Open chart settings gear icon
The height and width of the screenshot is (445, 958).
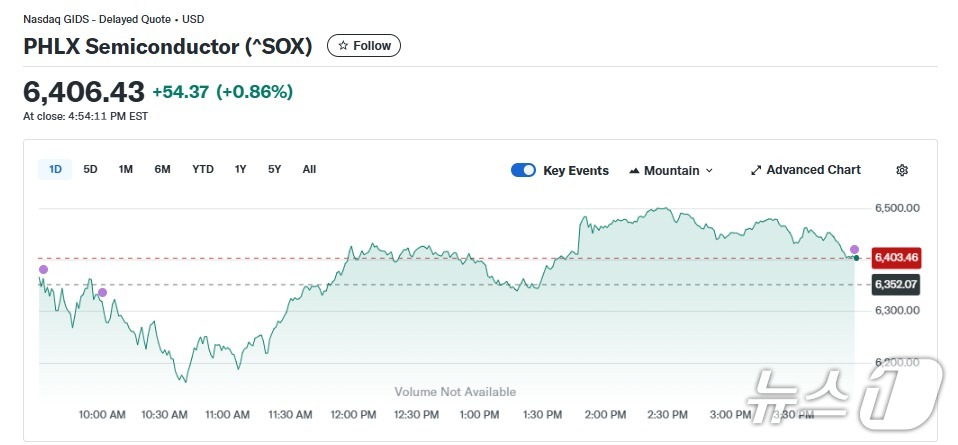point(902,170)
